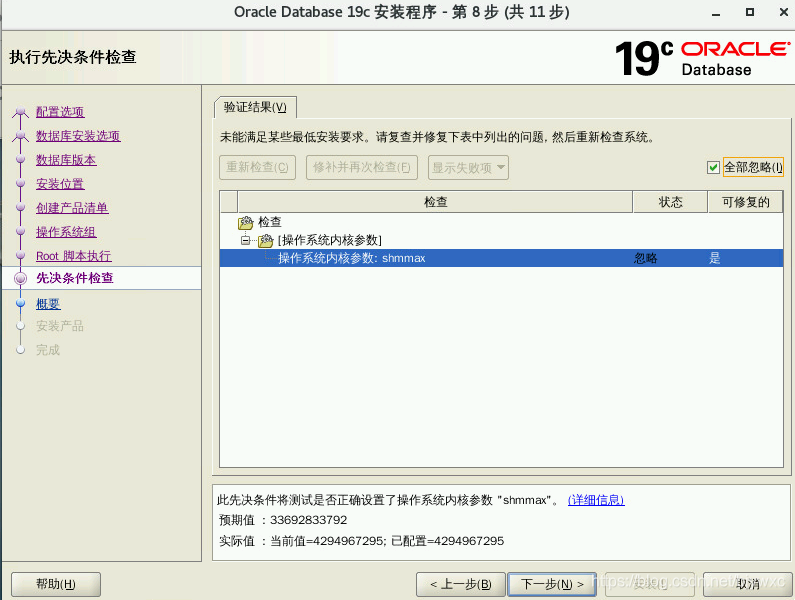The image size is (795, 600).
Task: Select the 先决条件检查 current step
Action: 75,278
